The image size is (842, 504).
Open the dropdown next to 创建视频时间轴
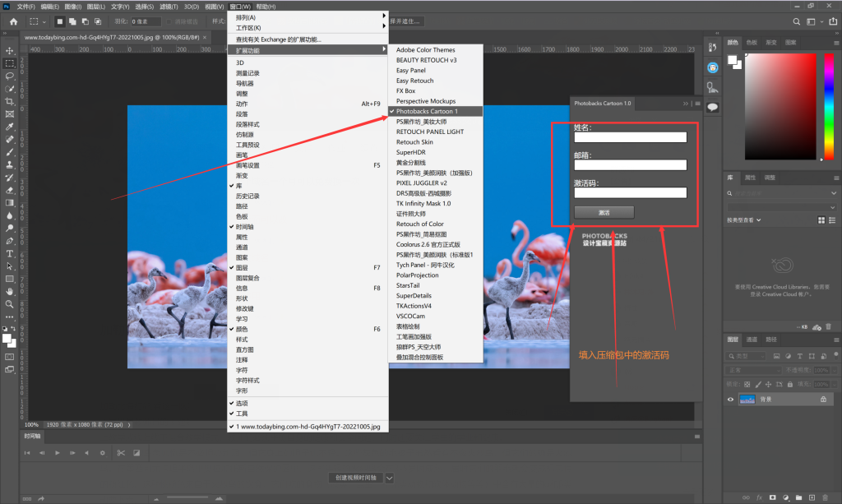coord(389,478)
